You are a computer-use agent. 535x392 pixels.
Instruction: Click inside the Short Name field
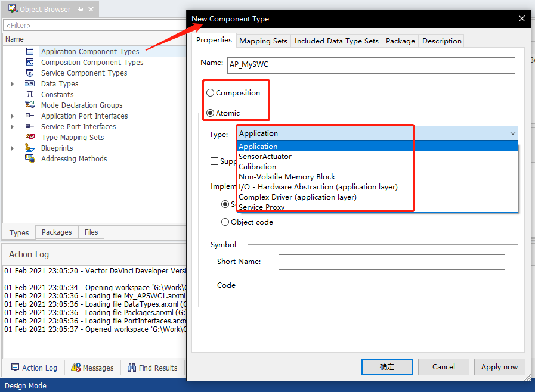click(391, 262)
